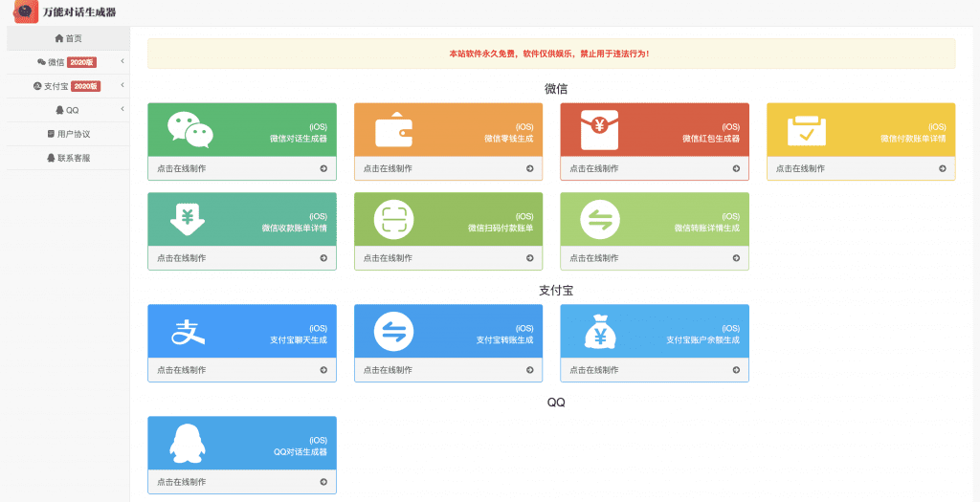Screen dimensions: 980x502
Task: Click the transfer arrows icon on 微信转账详情生成
Action: [600, 219]
